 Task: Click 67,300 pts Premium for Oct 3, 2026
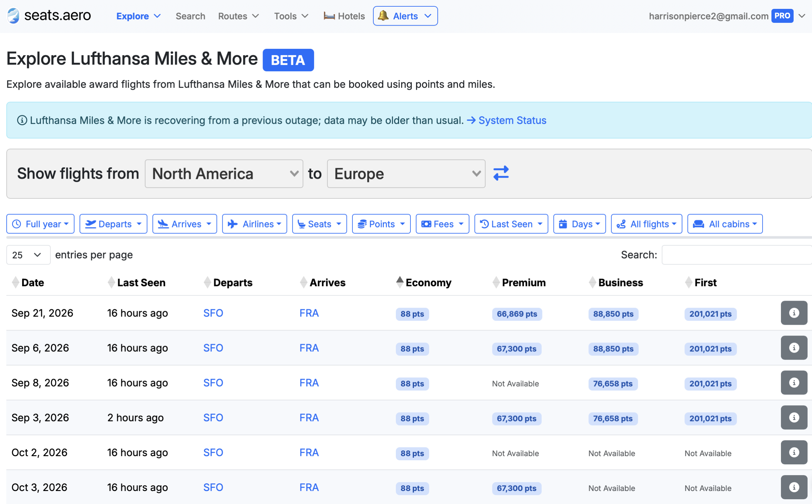(517, 488)
